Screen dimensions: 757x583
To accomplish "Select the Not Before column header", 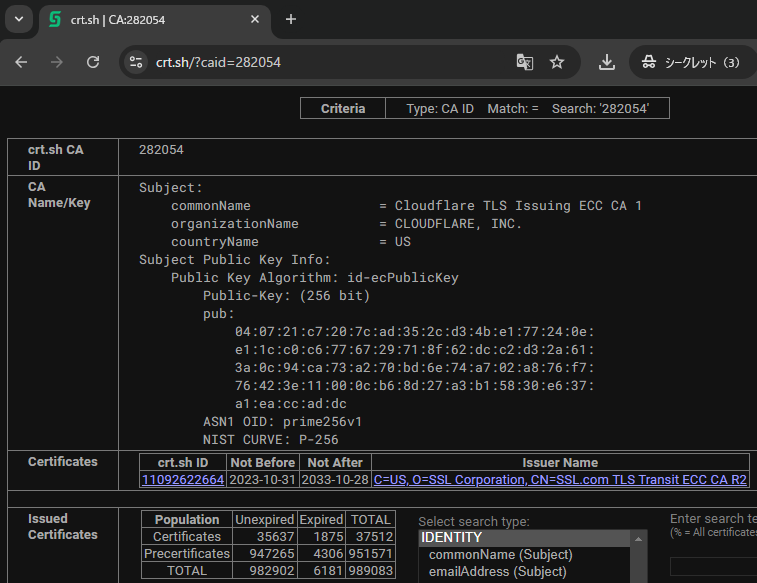I will (263, 462).
